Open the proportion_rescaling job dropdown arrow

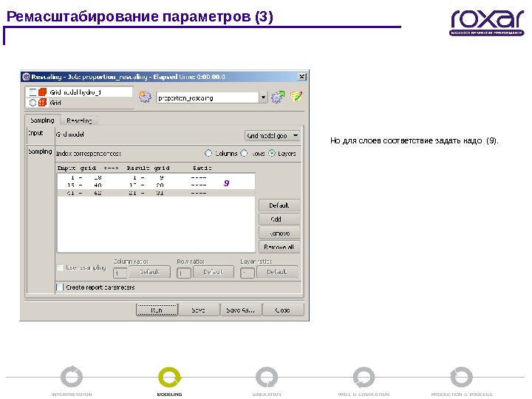[263, 98]
